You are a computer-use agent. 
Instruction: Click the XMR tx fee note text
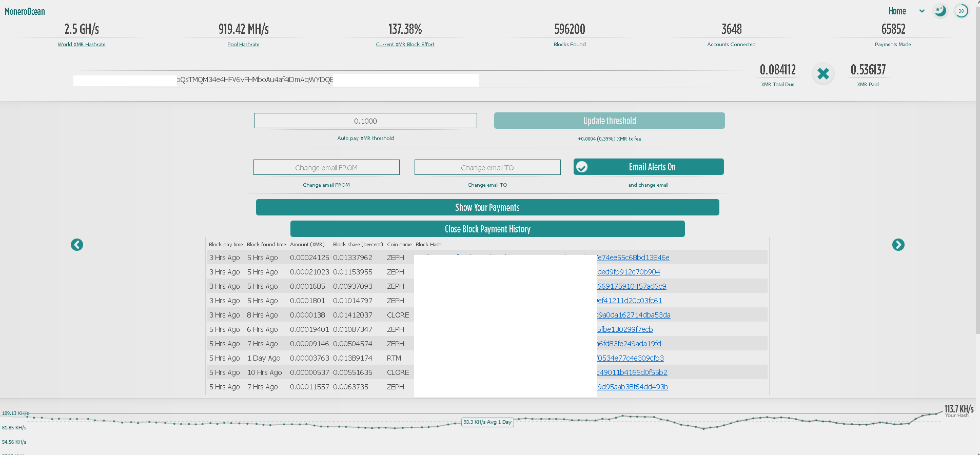(609, 139)
